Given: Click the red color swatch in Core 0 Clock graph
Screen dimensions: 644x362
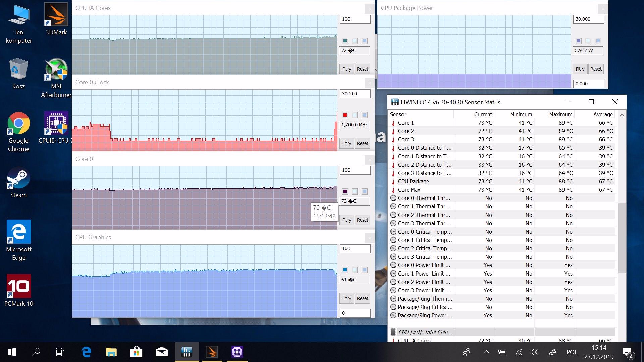Looking at the screenshot, I should tap(345, 115).
